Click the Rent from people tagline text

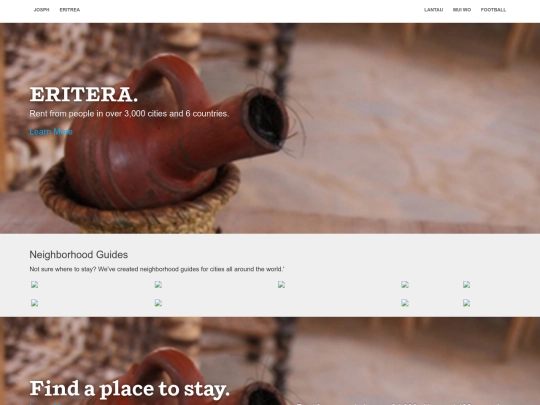point(129,114)
